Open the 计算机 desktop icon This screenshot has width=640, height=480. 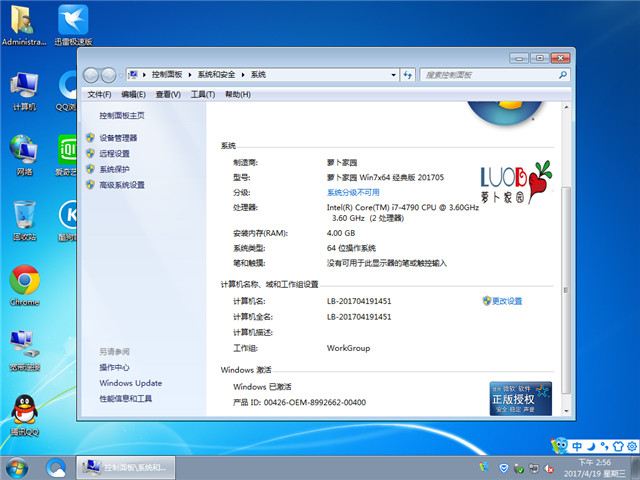[x=24, y=91]
